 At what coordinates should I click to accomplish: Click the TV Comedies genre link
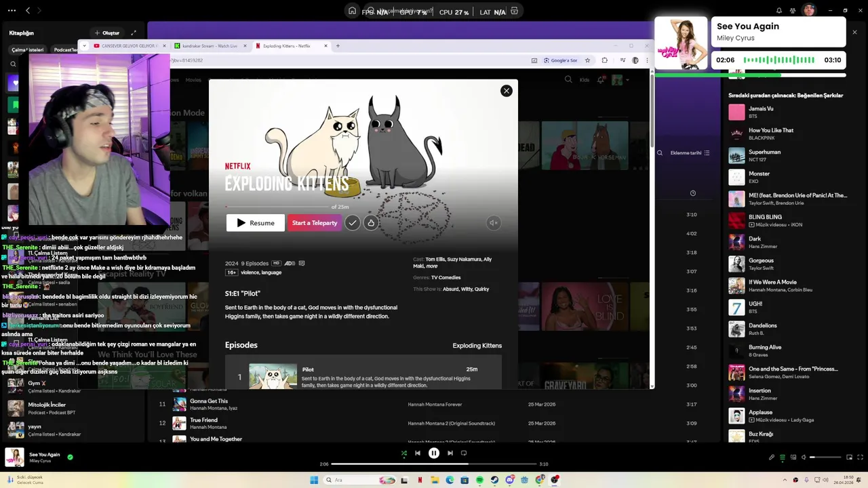pyautogui.click(x=446, y=277)
